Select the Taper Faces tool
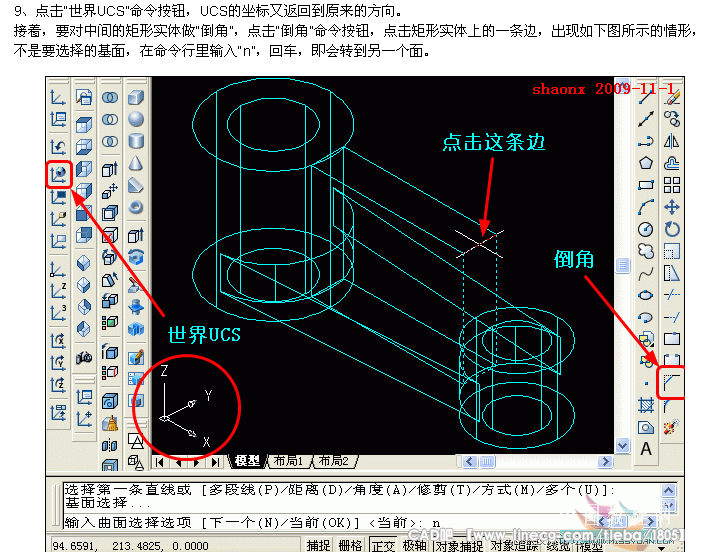This screenshot has height=552, width=714. click(110, 279)
